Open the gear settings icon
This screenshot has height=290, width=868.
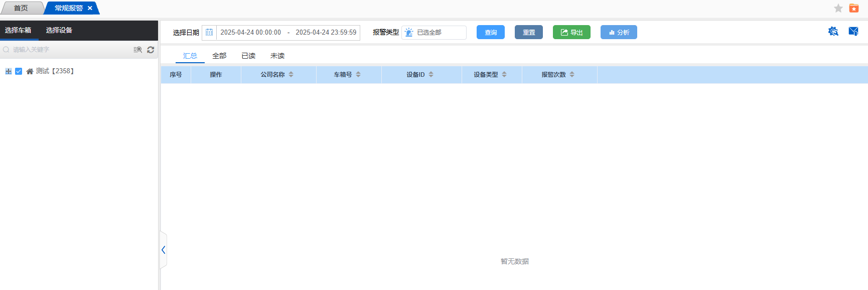pos(833,32)
